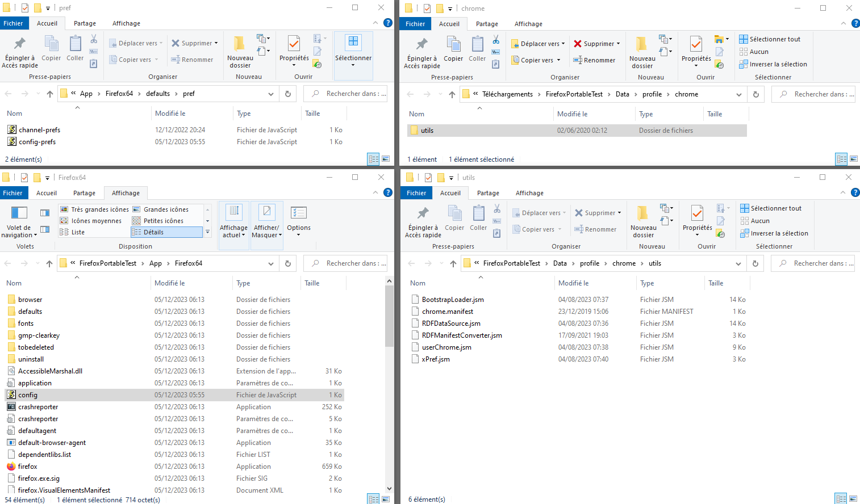Refresh the chrome window address bar

pyautogui.click(x=756, y=94)
